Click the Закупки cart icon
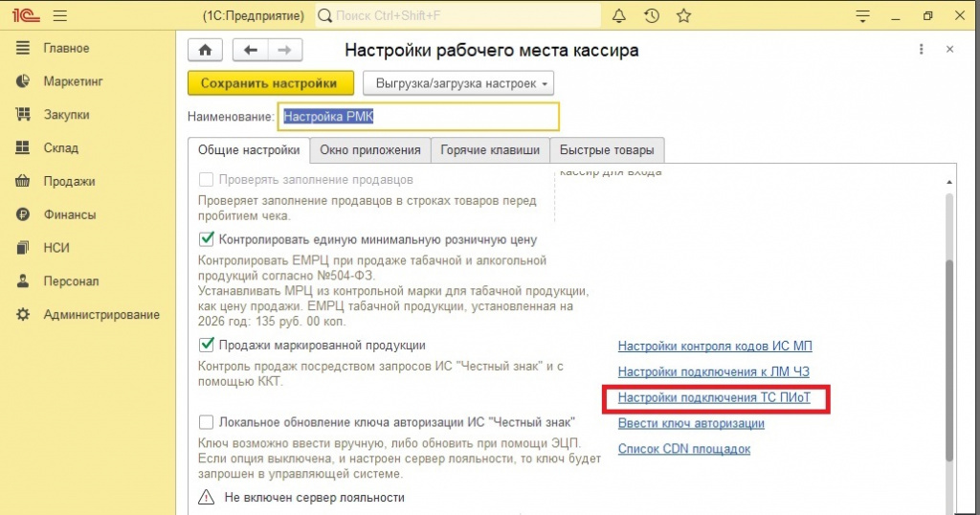980x515 pixels. [23, 114]
